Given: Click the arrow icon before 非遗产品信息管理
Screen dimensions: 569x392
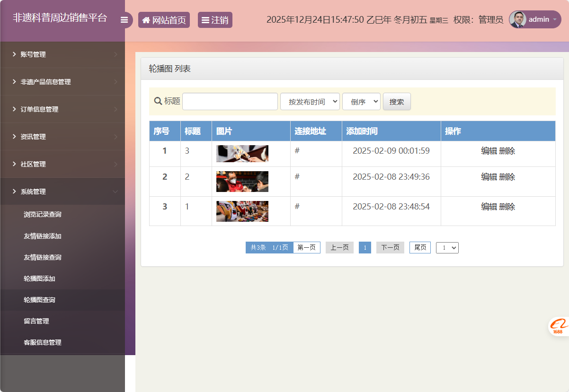Looking at the screenshot, I should pyautogui.click(x=14, y=82).
